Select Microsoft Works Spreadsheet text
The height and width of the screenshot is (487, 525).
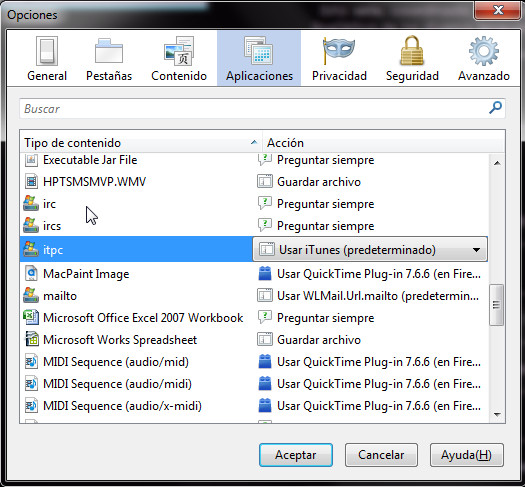(120, 340)
